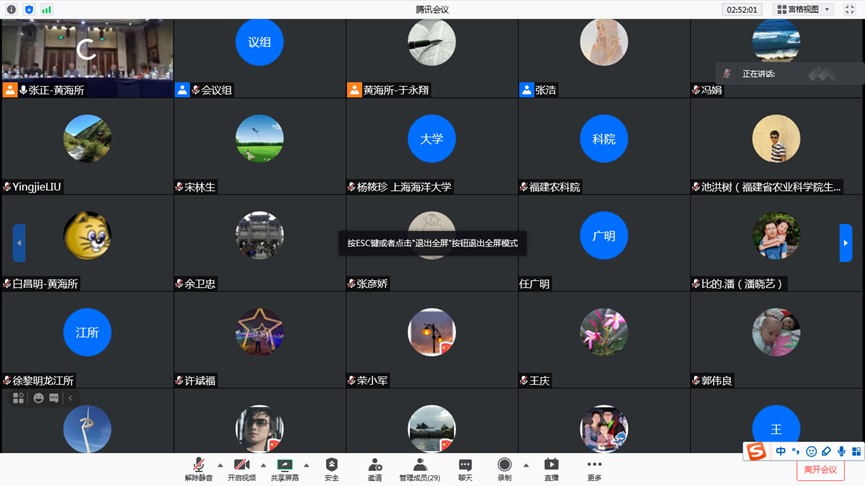Start screen sharing with 共享屏幕
The image size is (865, 486).
(x=284, y=466)
